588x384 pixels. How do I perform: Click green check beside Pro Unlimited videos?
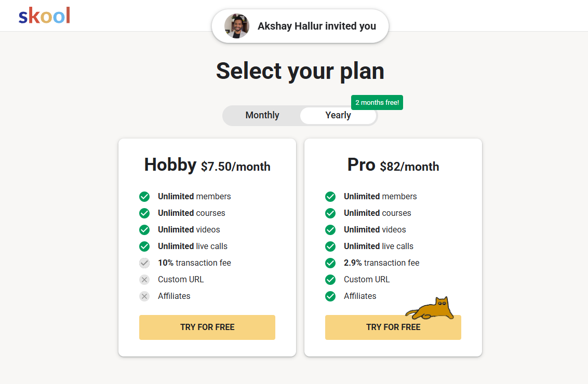[x=330, y=230]
